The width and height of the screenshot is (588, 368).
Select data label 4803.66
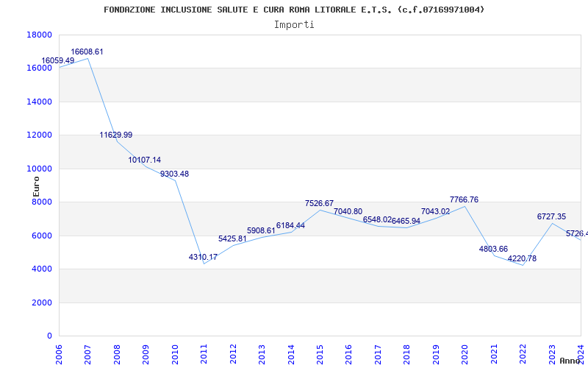click(x=493, y=249)
